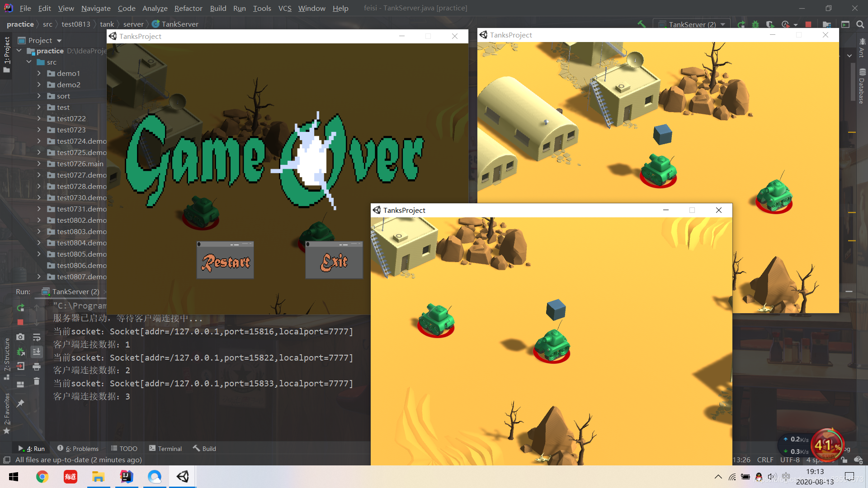Click Unity icon in taskbar
The image size is (868, 488).
coord(183,477)
